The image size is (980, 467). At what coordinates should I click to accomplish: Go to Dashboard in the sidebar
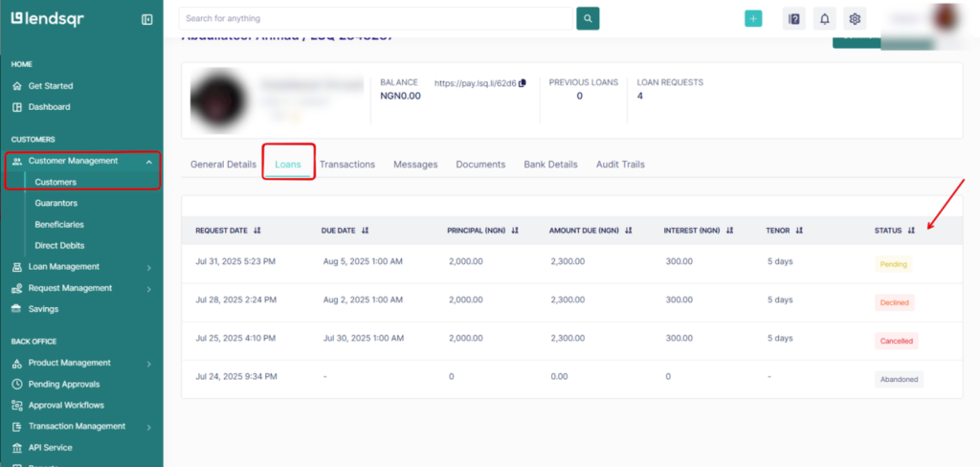pyautogui.click(x=49, y=107)
